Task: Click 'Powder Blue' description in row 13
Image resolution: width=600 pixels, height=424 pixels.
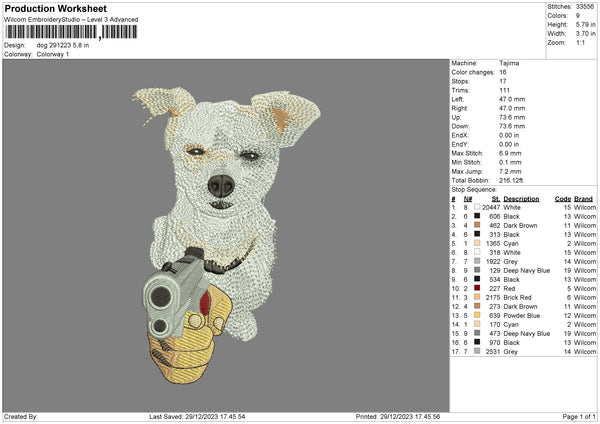Action: point(522,316)
